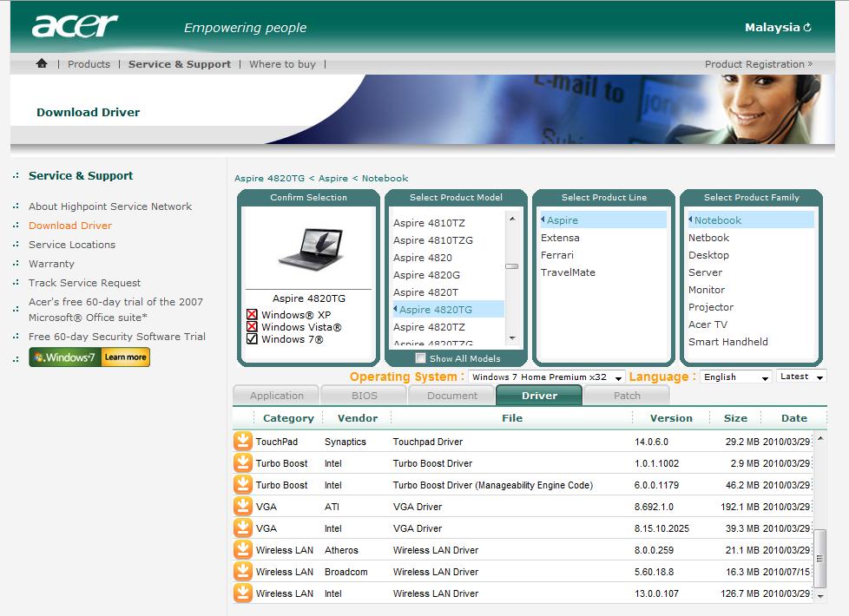Switch to the BIOS tab
Image resolution: width=849 pixels, height=616 pixels.
tap(364, 395)
